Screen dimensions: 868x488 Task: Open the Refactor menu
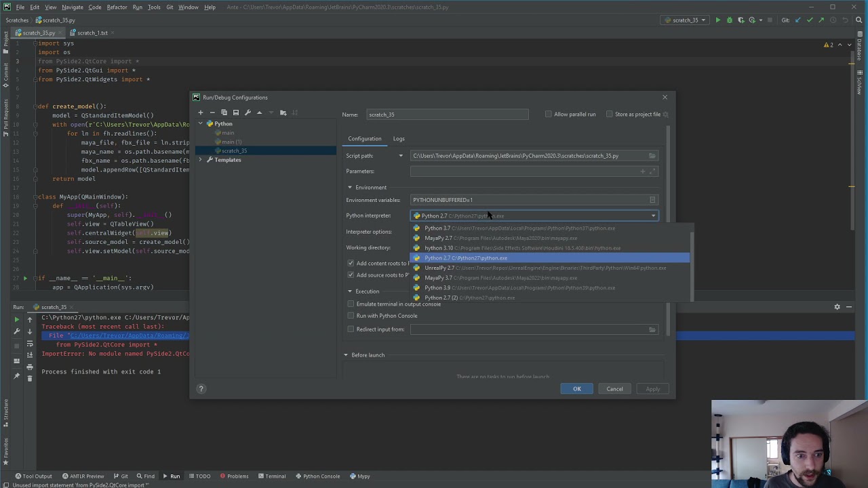pos(117,7)
